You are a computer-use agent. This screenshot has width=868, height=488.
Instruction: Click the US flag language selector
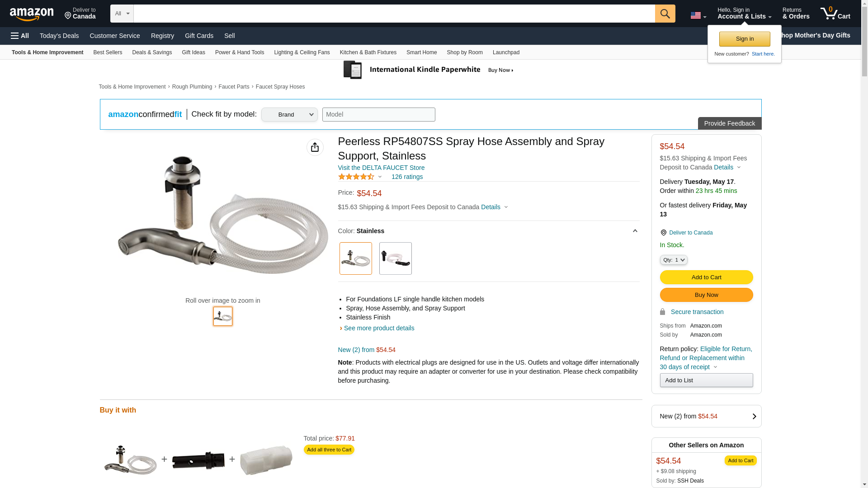698,15
